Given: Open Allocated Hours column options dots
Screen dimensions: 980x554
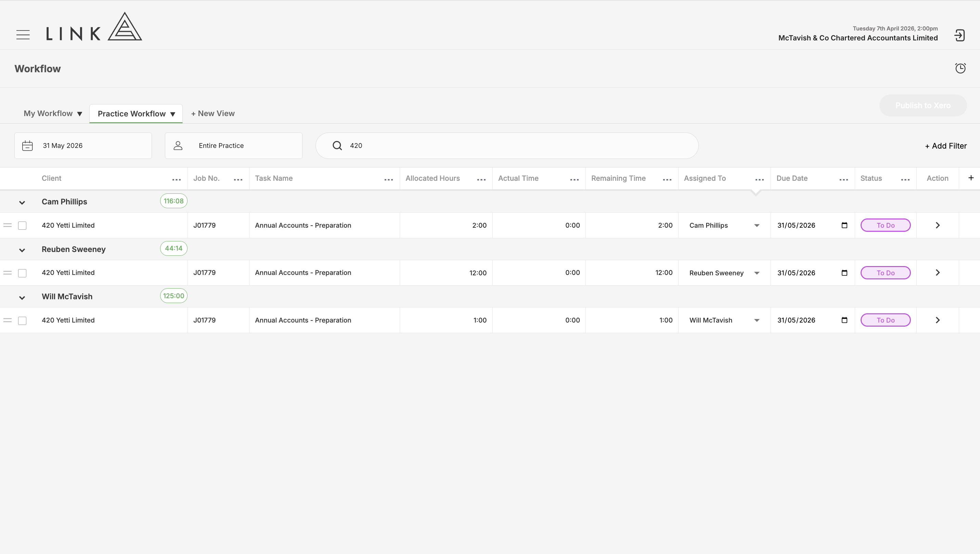Looking at the screenshot, I should (x=481, y=180).
